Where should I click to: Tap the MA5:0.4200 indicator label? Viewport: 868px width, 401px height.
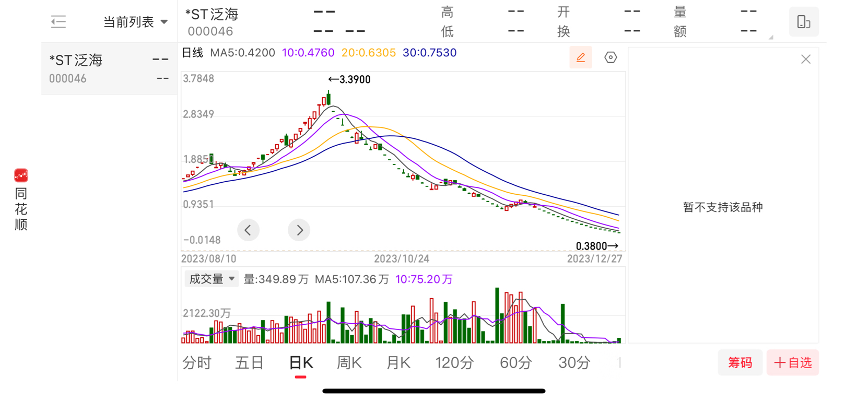click(242, 53)
